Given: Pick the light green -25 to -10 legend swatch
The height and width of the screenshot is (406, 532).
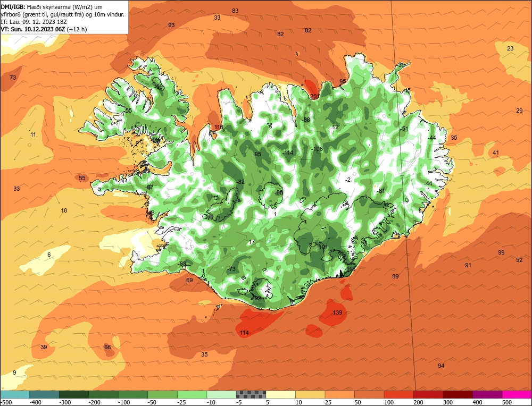Looking at the screenshot, I should (x=192, y=394).
